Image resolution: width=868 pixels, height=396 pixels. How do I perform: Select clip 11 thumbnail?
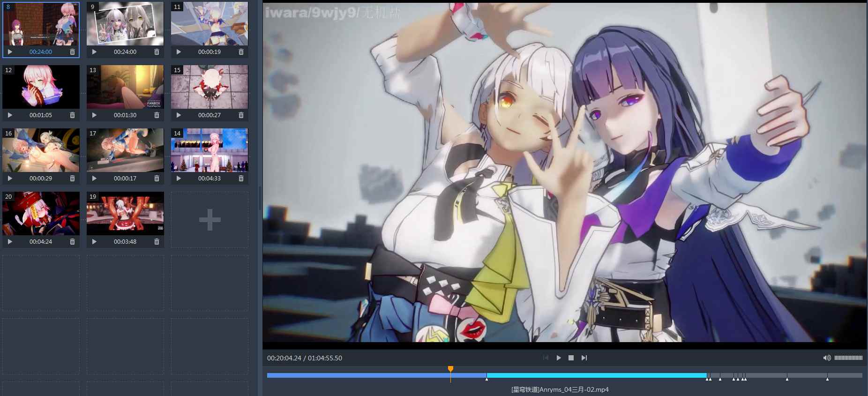click(210, 24)
